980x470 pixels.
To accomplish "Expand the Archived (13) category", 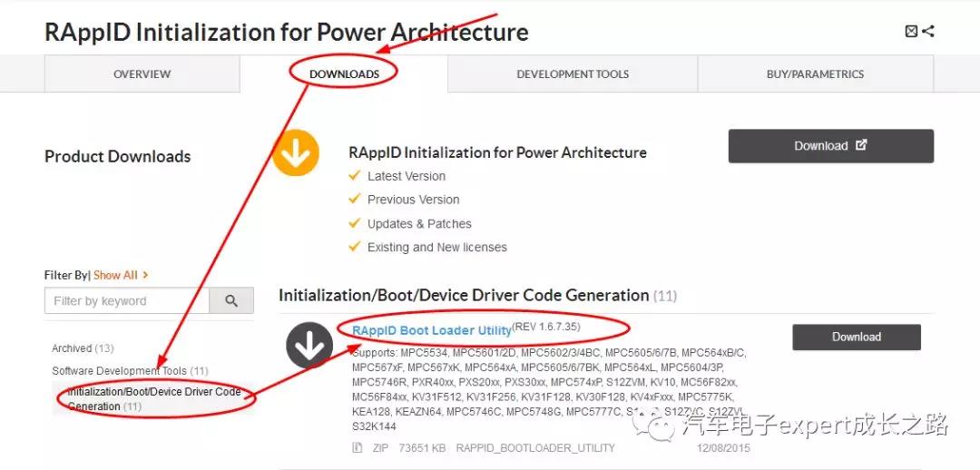I will pyautogui.click(x=83, y=348).
